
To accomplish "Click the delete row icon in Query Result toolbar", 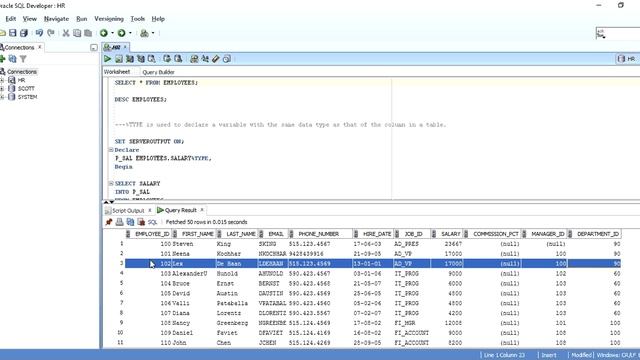I will tap(141, 222).
